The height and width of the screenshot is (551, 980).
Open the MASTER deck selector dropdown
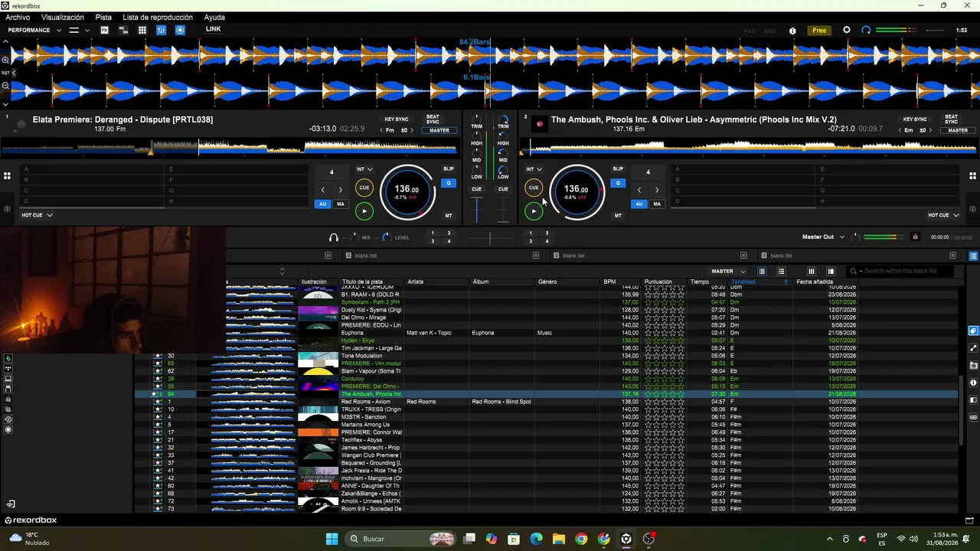[728, 271]
